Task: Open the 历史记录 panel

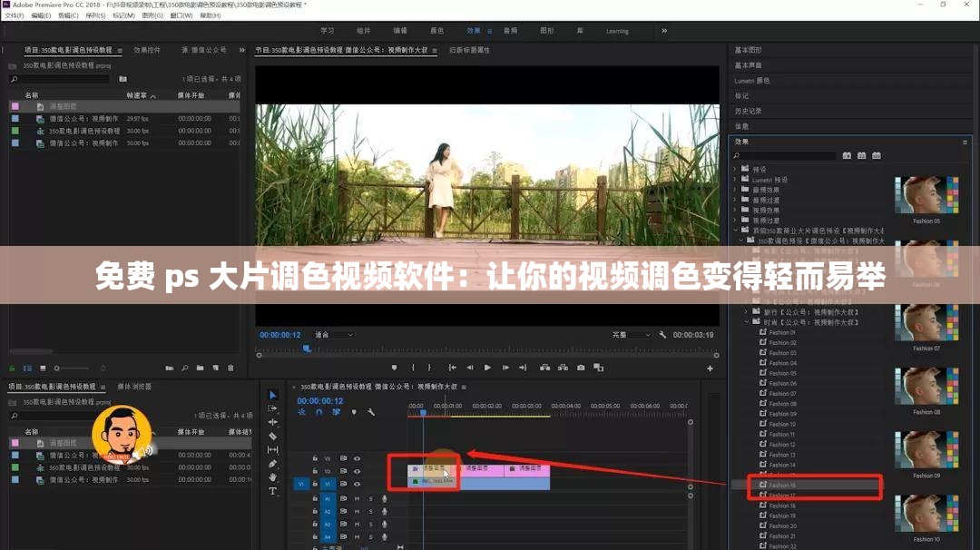Action: click(748, 112)
